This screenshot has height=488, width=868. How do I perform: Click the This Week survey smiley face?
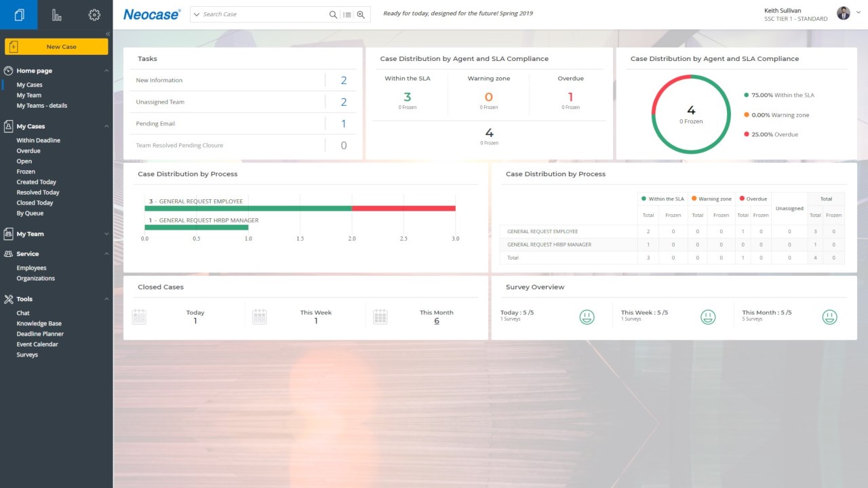pos(708,317)
